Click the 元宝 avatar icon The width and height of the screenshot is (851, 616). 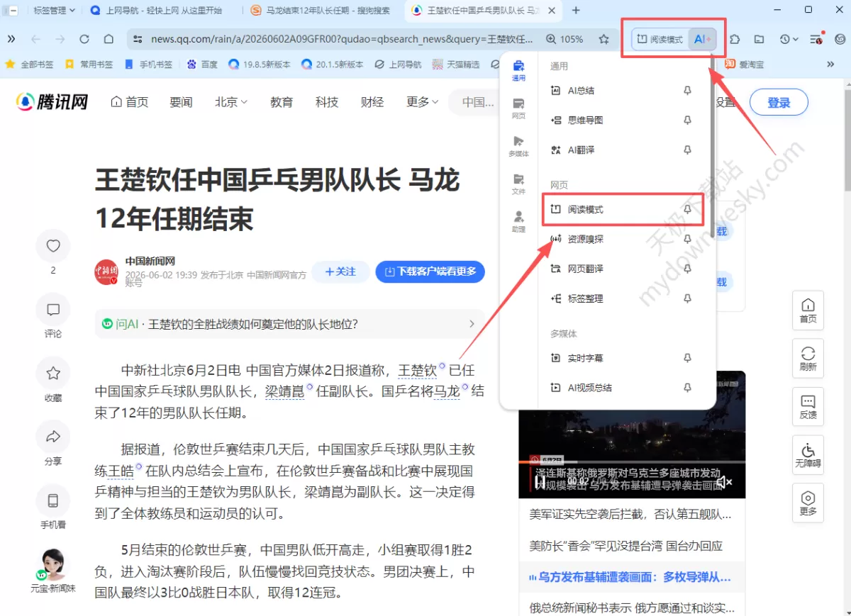pyautogui.click(x=52, y=565)
